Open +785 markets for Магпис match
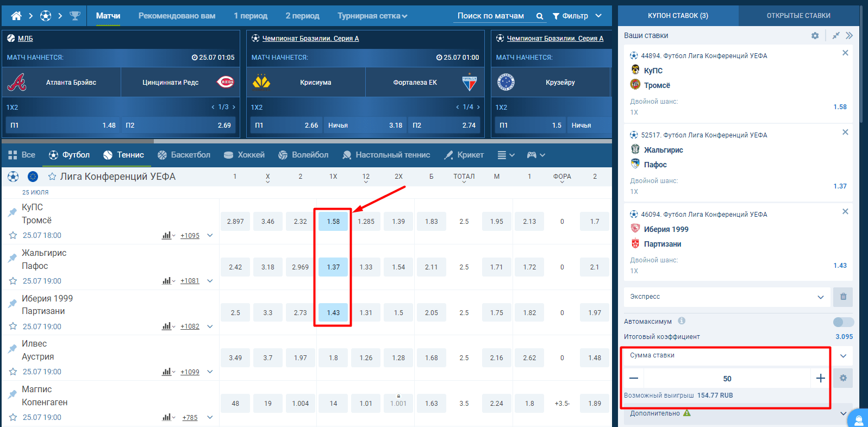Viewport: 868px width, 427px height. point(190,417)
